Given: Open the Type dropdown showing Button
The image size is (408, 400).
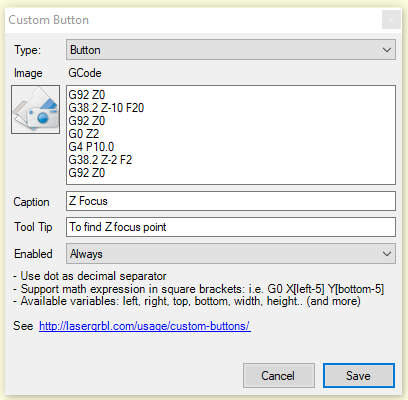Looking at the screenshot, I should [x=231, y=50].
